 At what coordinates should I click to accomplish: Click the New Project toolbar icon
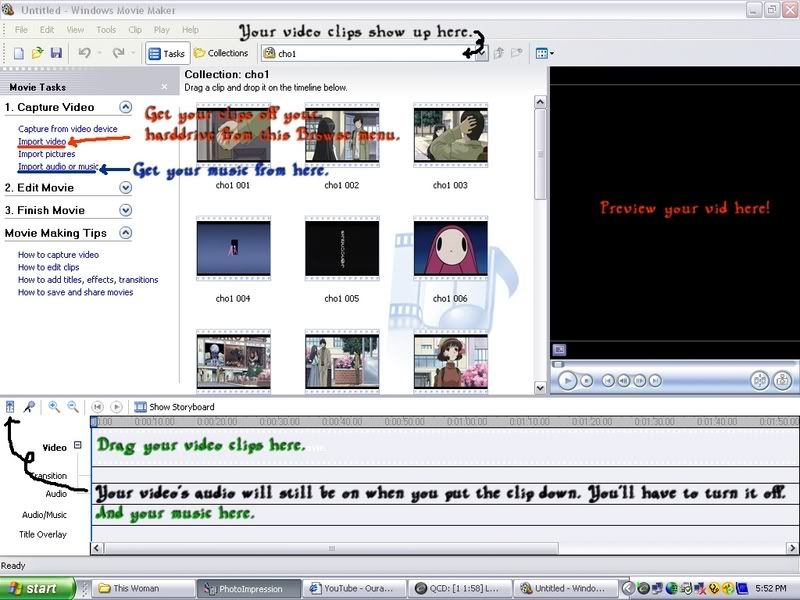[x=19, y=53]
